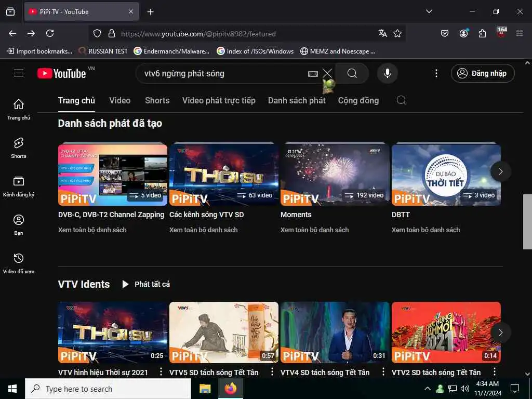Screen dimensions: 532x399
Task: View full DBTT playlist list
Action: (x=426, y=230)
